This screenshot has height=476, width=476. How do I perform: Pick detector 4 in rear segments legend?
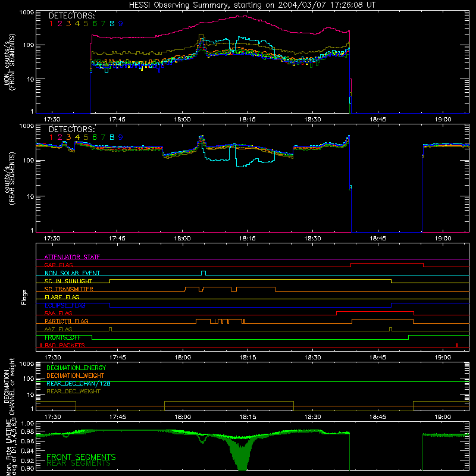[x=77, y=137]
